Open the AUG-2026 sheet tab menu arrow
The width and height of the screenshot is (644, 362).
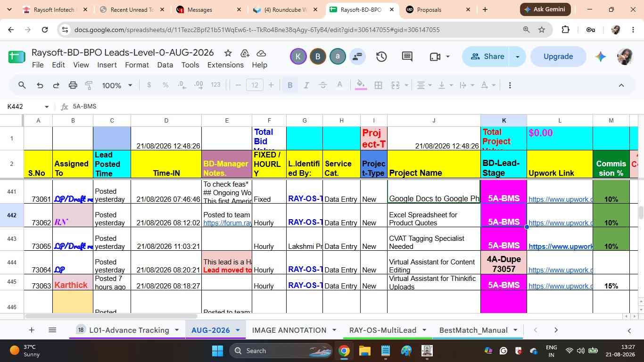238,330
